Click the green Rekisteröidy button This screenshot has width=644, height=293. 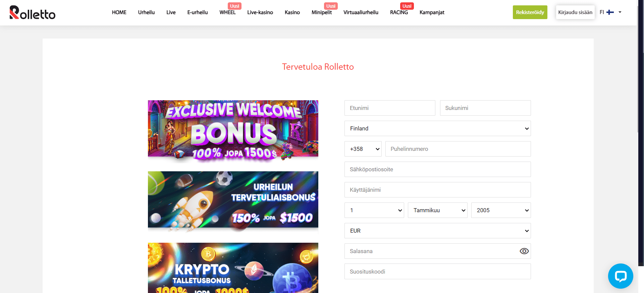click(530, 12)
